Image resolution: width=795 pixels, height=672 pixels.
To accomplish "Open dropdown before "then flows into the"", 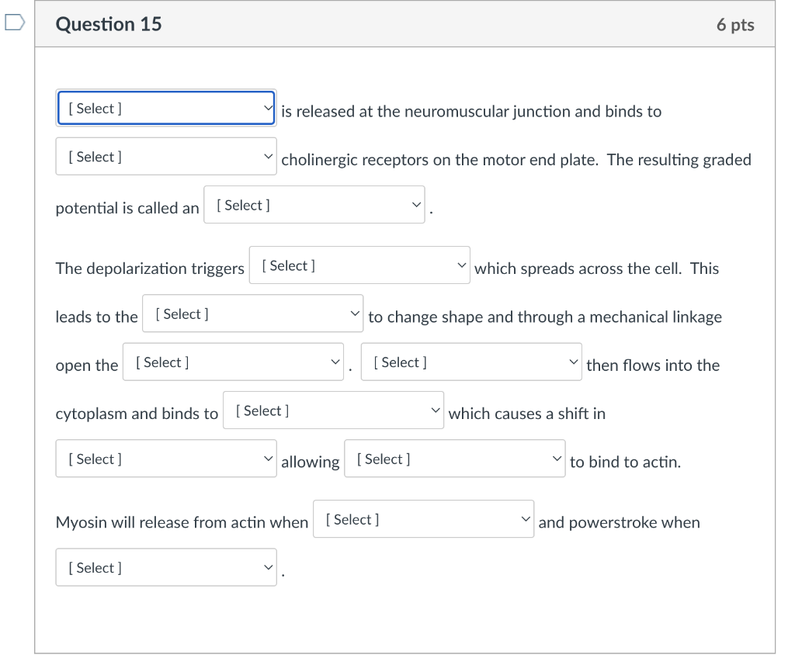I will pos(471,362).
